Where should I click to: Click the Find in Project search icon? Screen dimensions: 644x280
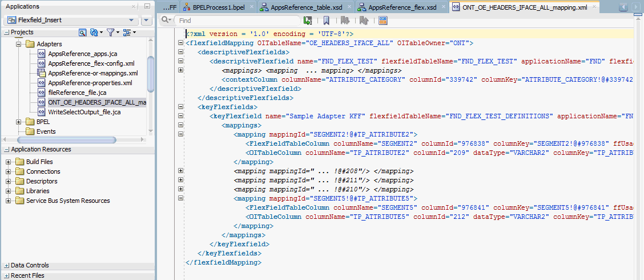[x=82, y=32]
